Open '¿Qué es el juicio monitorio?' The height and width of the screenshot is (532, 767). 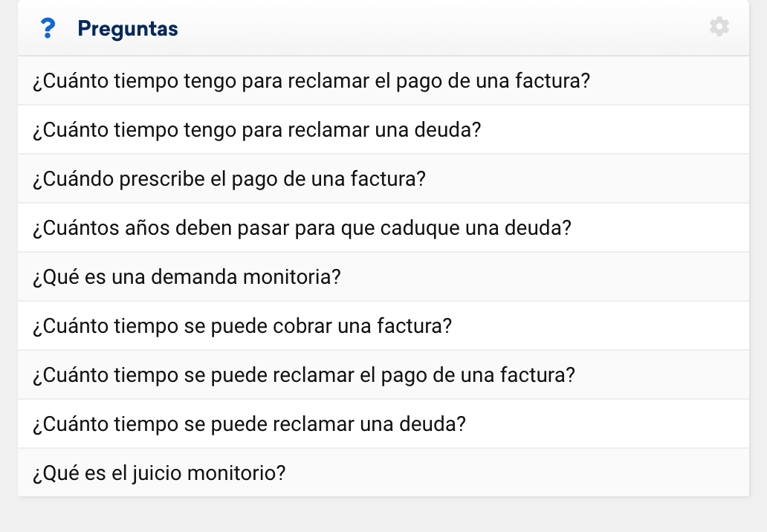(x=159, y=473)
